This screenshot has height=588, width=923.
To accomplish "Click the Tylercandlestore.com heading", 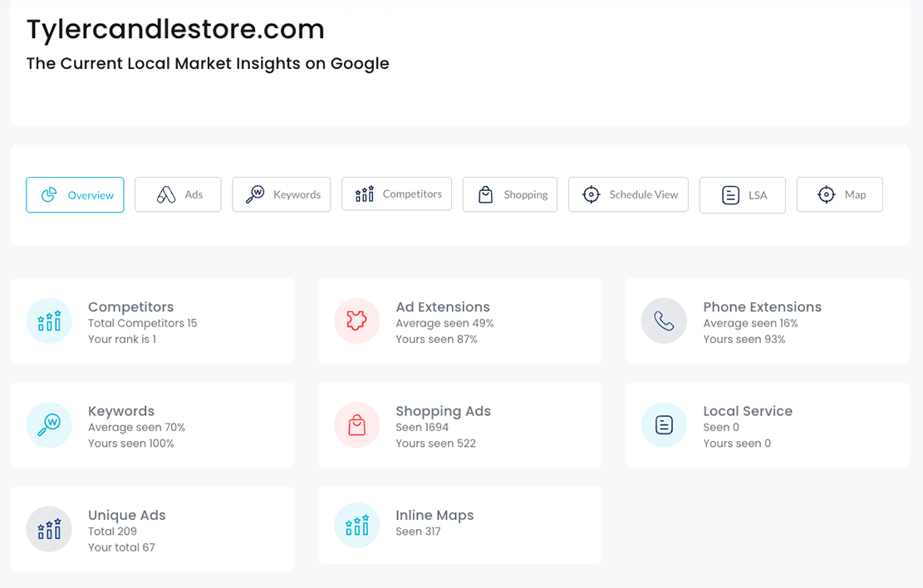I will tap(175, 30).
